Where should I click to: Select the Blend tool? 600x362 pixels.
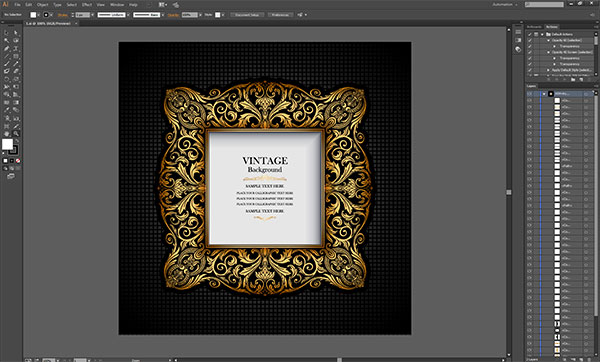[16, 110]
